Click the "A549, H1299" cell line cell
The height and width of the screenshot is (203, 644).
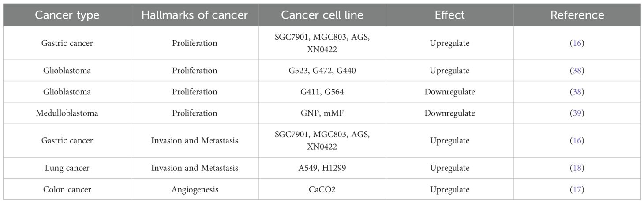pyautogui.click(x=322, y=168)
